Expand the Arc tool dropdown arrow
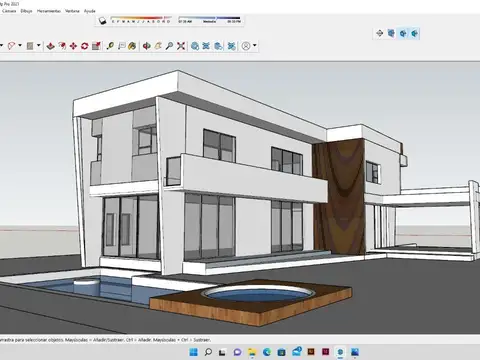 point(20,45)
